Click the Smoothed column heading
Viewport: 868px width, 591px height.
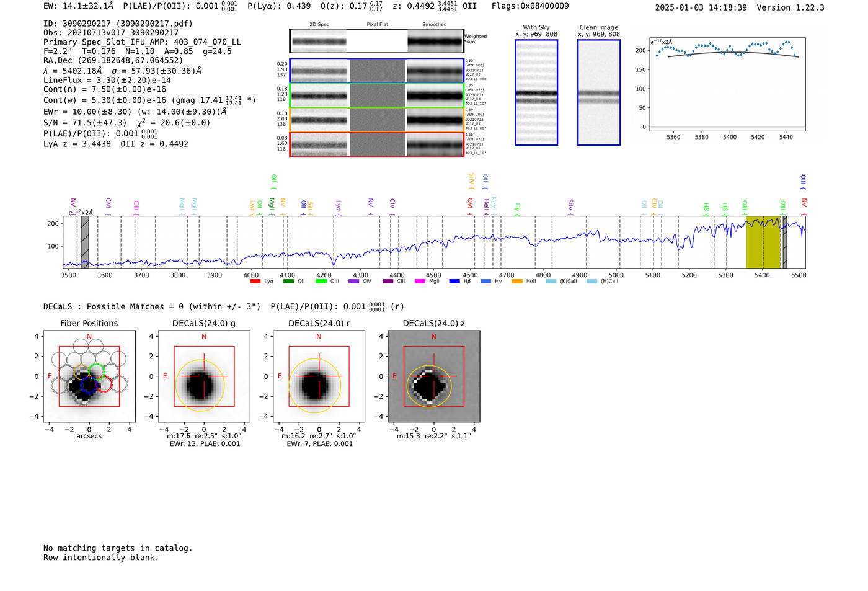click(x=434, y=25)
